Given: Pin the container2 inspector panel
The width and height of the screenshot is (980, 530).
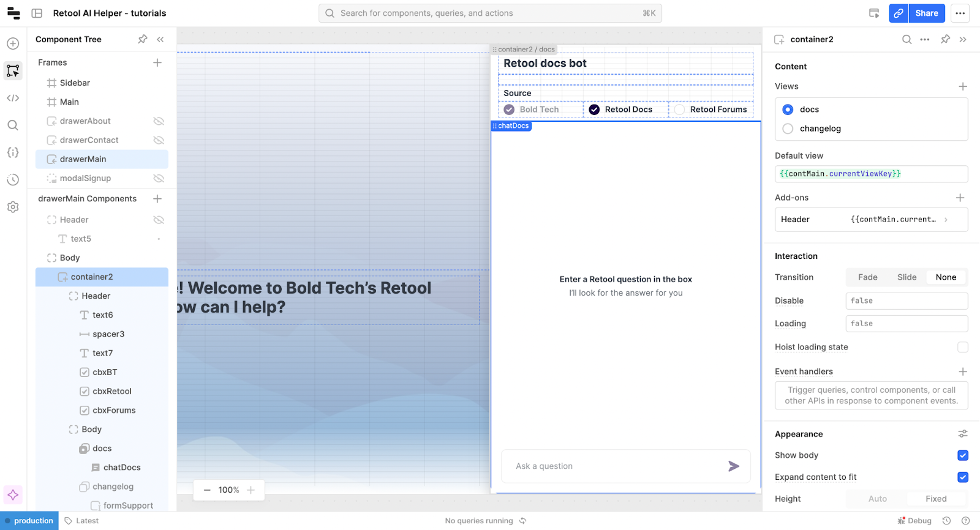Looking at the screenshot, I should 946,39.
